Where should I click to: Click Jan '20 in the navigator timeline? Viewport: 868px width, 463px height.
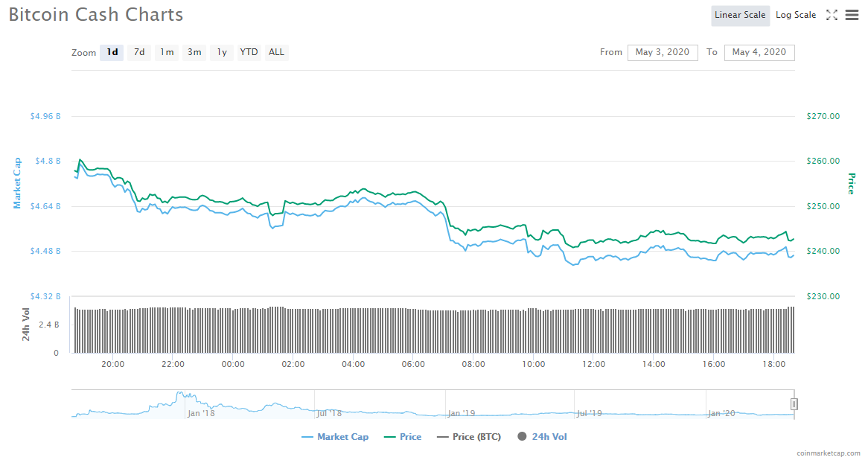722,413
